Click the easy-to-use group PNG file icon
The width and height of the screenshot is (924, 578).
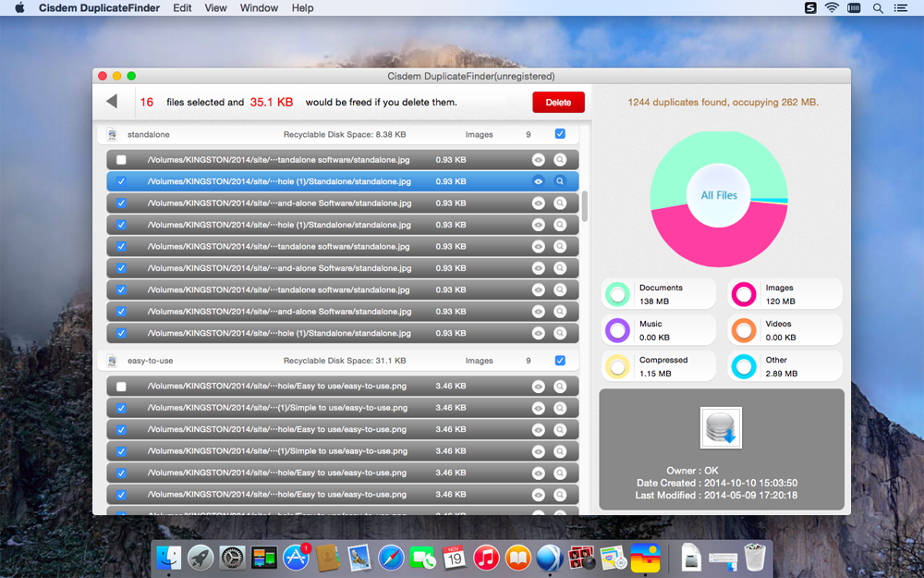(112, 361)
